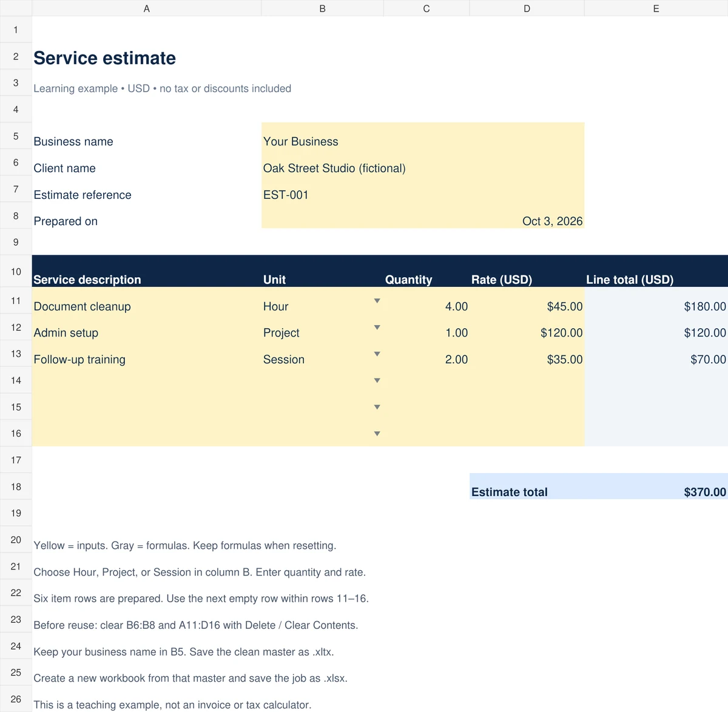Open the Unit dropdown for Admin setup
728x712 pixels.
tap(377, 327)
